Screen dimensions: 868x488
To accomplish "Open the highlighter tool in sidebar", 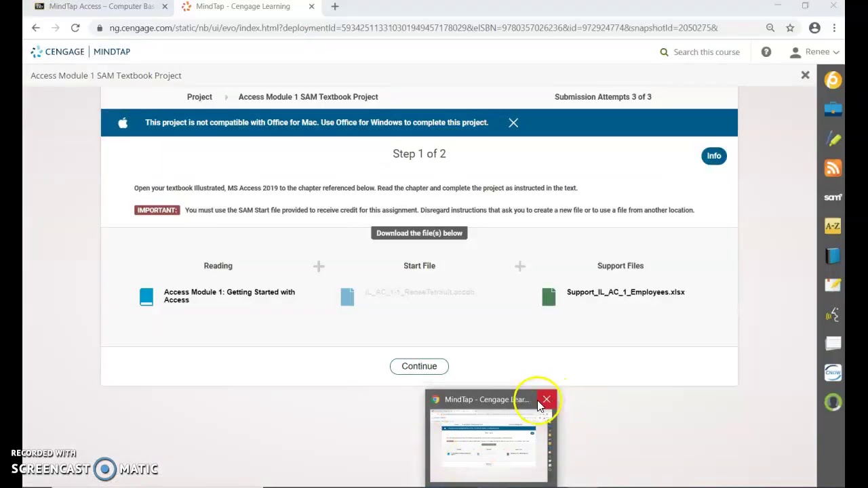I will [833, 138].
